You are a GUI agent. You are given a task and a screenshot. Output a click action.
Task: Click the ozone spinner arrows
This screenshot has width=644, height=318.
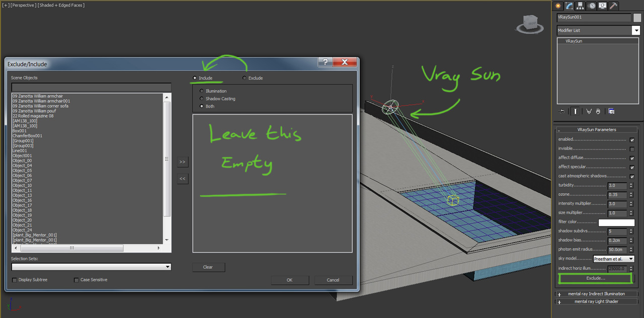point(631,195)
